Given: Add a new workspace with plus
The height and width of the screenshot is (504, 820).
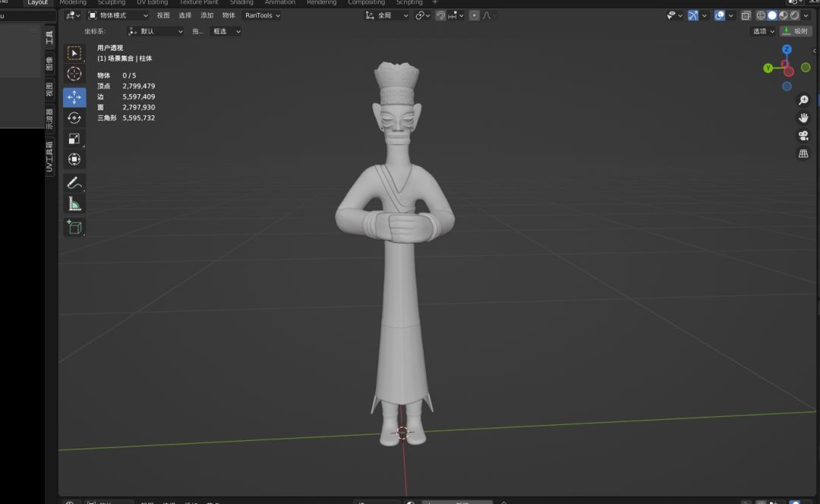Looking at the screenshot, I should click(x=434, y=2).
